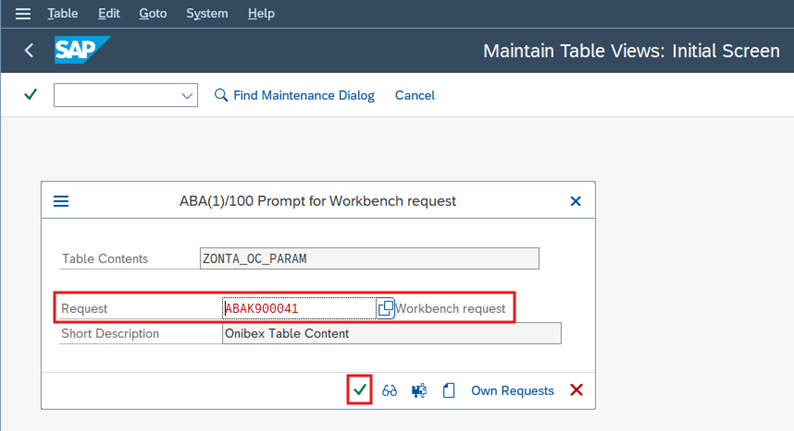
Task: Click the SAP hamburger menu icon in the menu bar
Action: [x=23, y=14]
